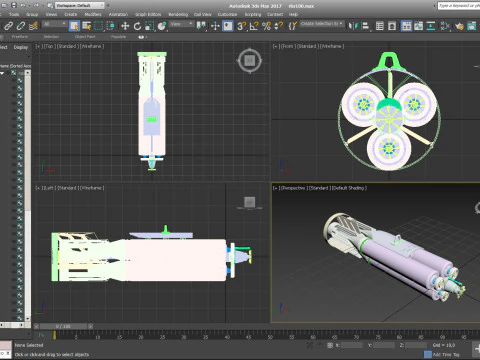Open the Rendered Frame Window icon
The image size is (480, 360).
click(471, 26)
